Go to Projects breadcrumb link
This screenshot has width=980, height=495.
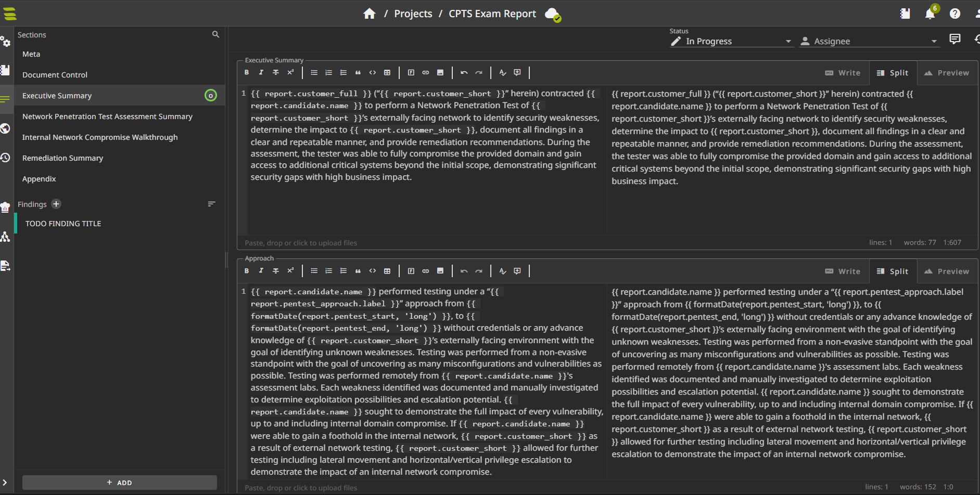(x=413, y=14)
